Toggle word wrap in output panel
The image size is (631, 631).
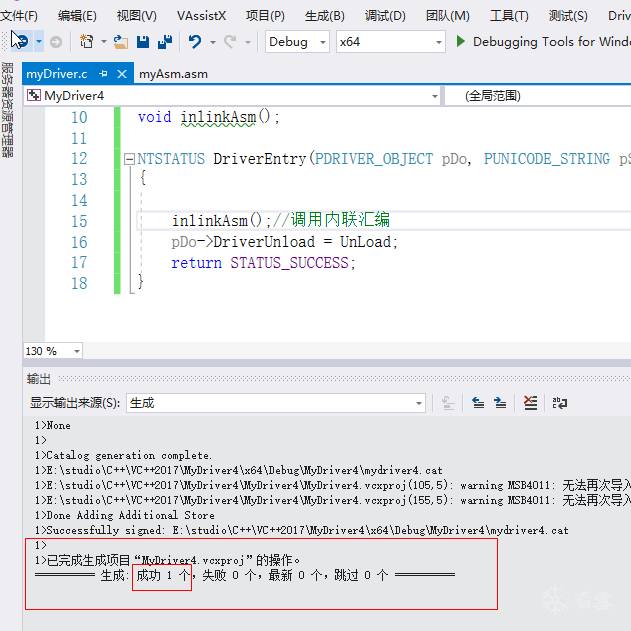560,403
